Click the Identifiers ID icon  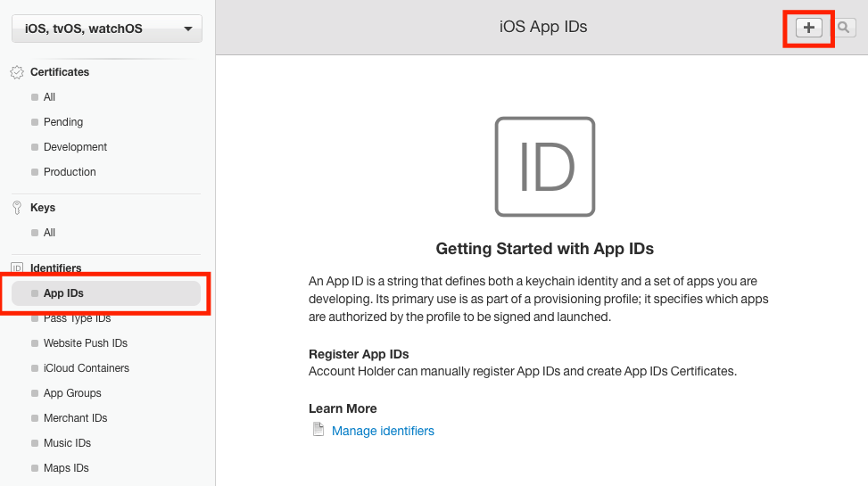[x=17, y=268]
